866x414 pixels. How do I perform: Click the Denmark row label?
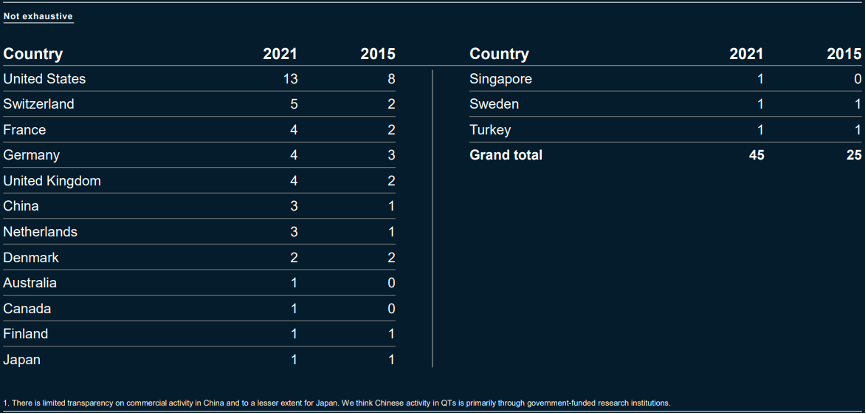[32, 257]
